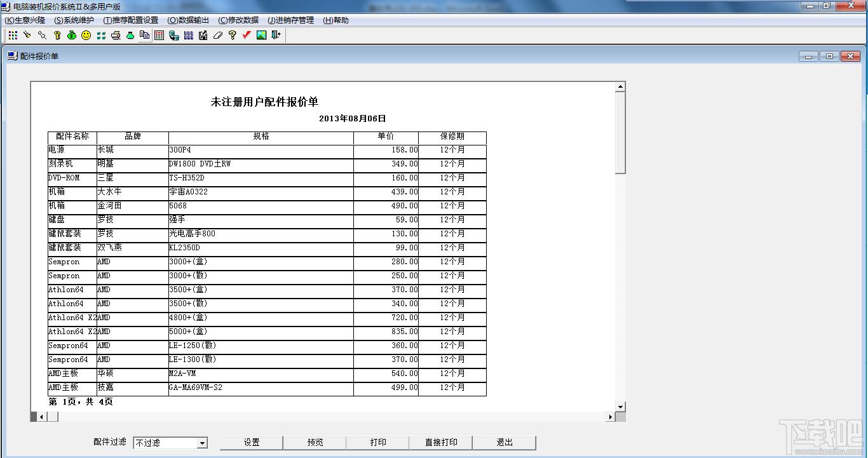Click the 直接打印 button
This screenshot has width=868, height=458.
pyautogui.click(x=441, y=442)
